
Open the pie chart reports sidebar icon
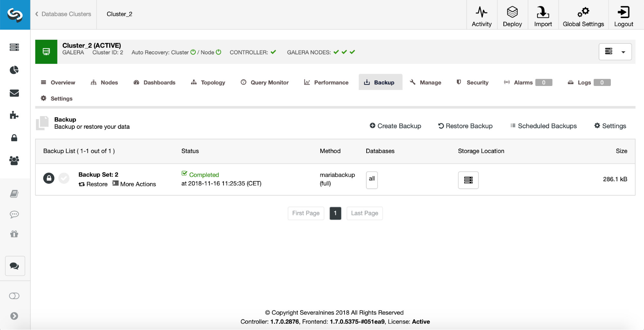coord(14,70)
